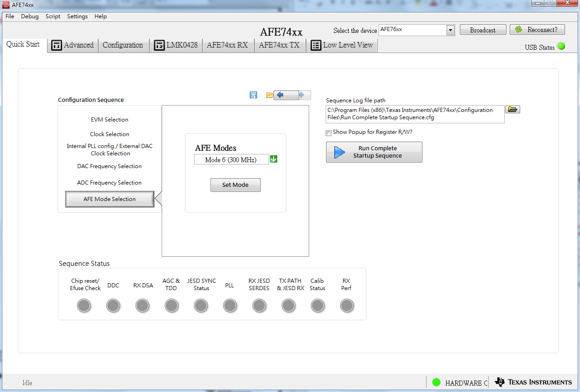This screenshot has height=392, width=580.
Task: Select Internal PLL config / External DAC step
Action: pos(110,150)
